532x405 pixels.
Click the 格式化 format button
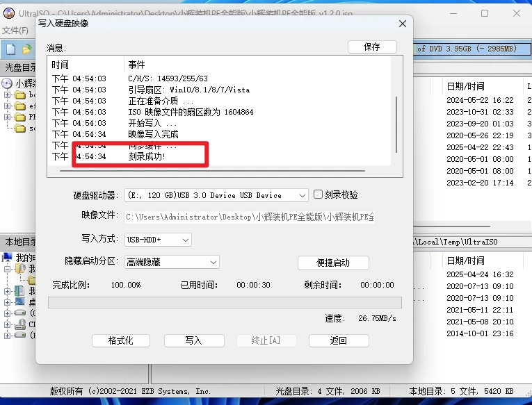pyautogui.click(x=120, y=340)
